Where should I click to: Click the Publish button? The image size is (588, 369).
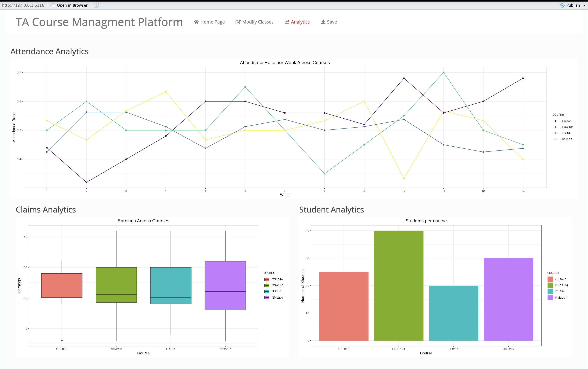573,5
